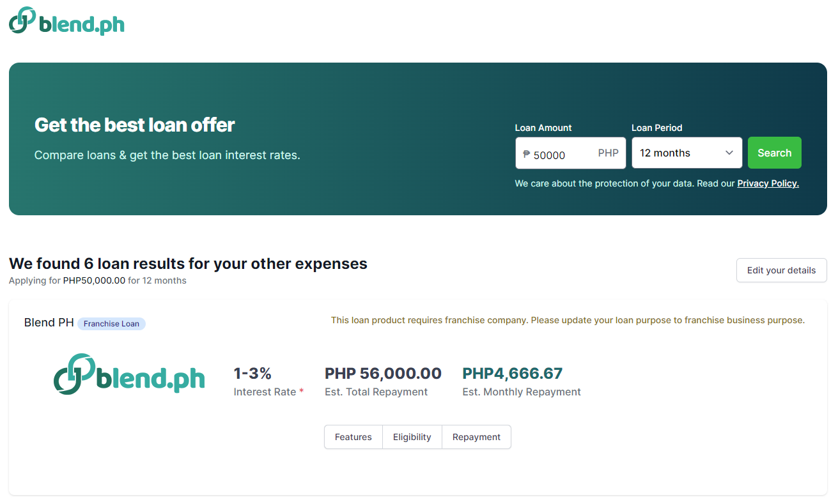Click the chevron on the Loan Period selector
Viewport: 838px width, 504px height.
coord(729,153)
